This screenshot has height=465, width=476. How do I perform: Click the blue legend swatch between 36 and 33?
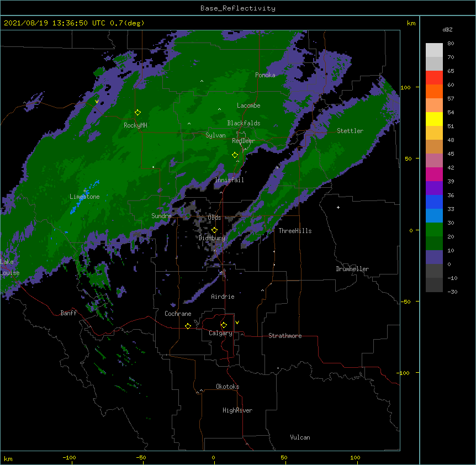coord(434,202)
